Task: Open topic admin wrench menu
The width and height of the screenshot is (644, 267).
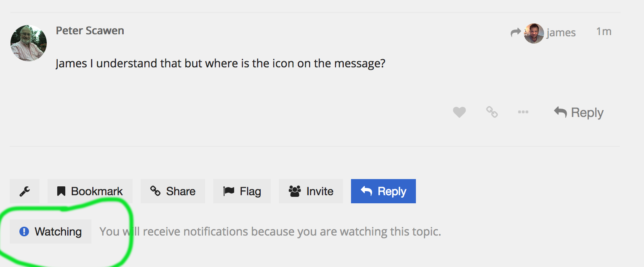Action: [25, 191]
